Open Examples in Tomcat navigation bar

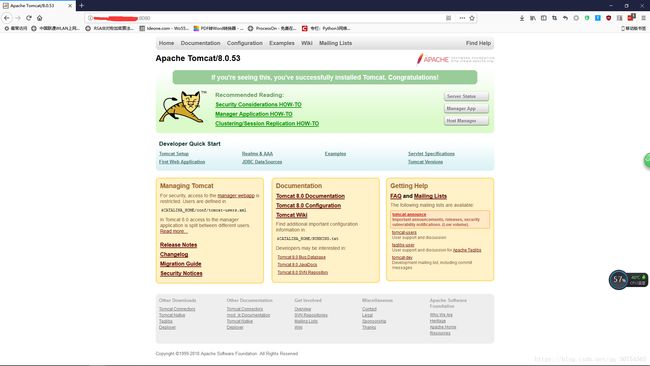pos(281,43)
